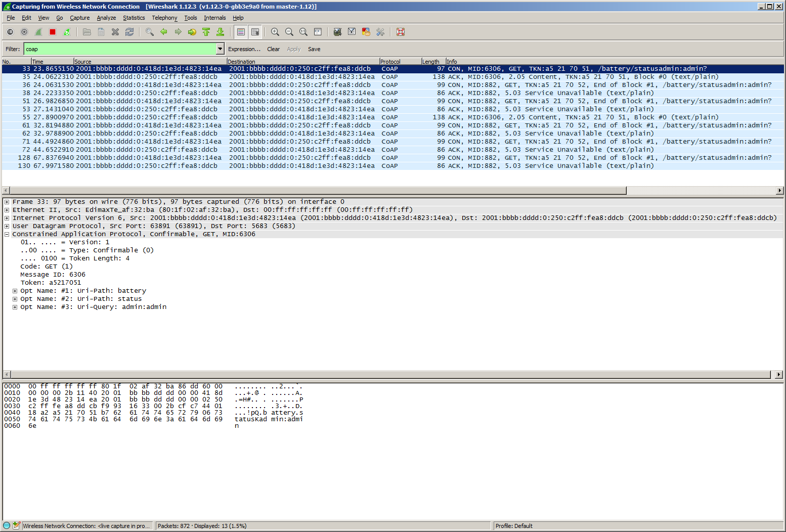Zoom out the packet text

(x=289, y=32)
